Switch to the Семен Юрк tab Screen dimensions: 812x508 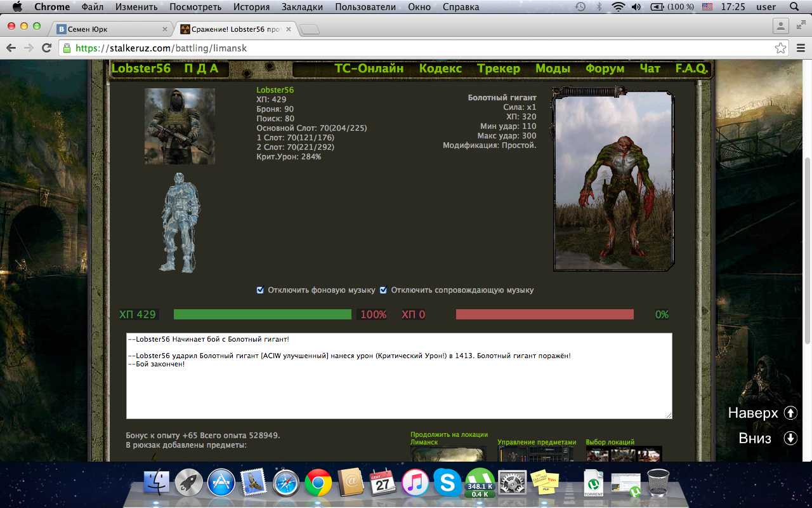tap(111, 29)
